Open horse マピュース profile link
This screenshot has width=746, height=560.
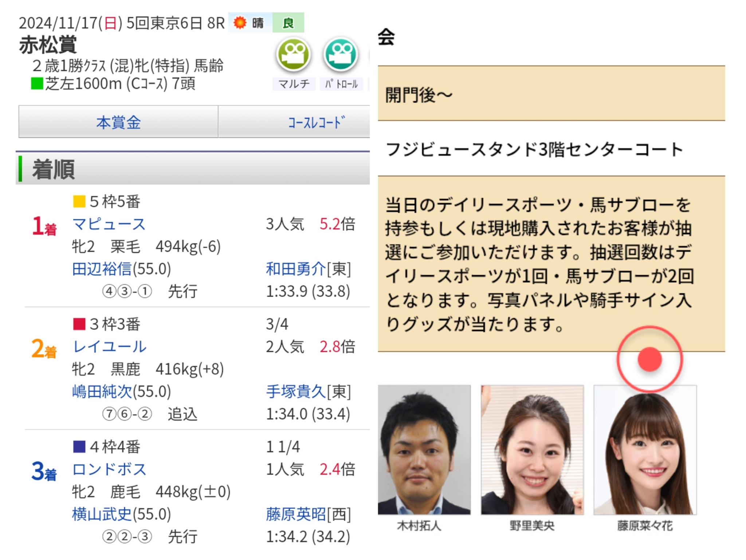pos(109,224)
